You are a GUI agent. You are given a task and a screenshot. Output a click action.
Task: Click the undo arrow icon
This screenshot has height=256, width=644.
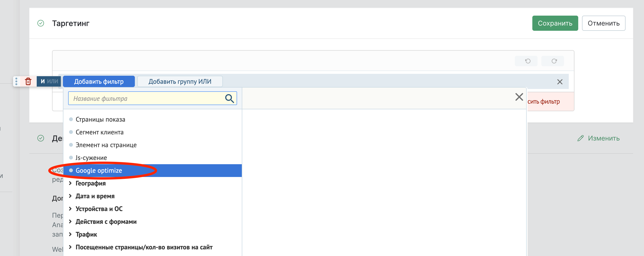coord(528,61)
